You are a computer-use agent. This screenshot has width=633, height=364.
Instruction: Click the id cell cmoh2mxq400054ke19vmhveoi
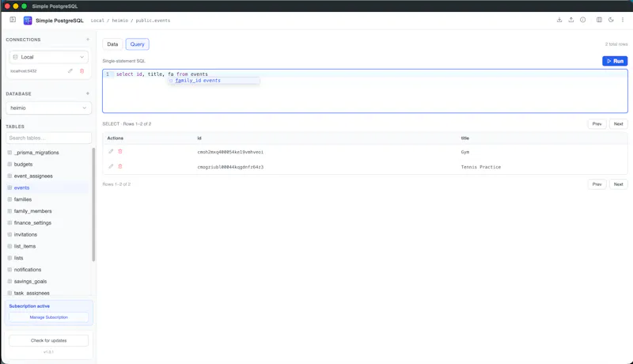point(230,152)
